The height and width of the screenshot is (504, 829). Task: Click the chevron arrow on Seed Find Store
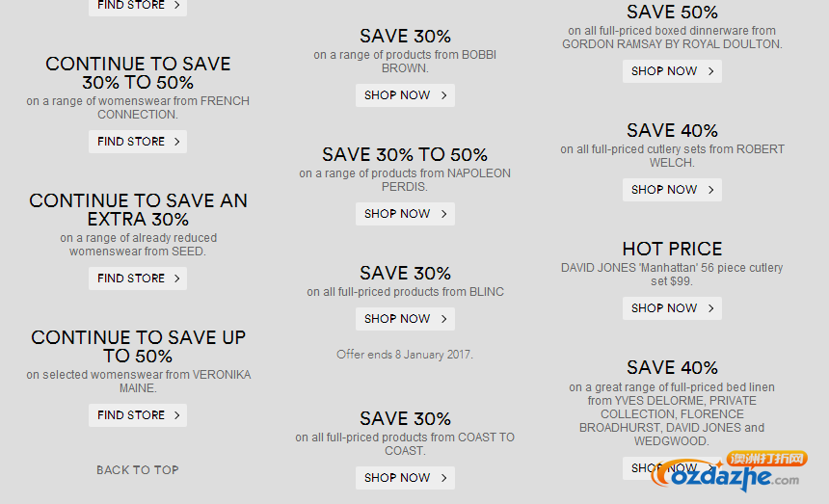[x=177, y=279]
